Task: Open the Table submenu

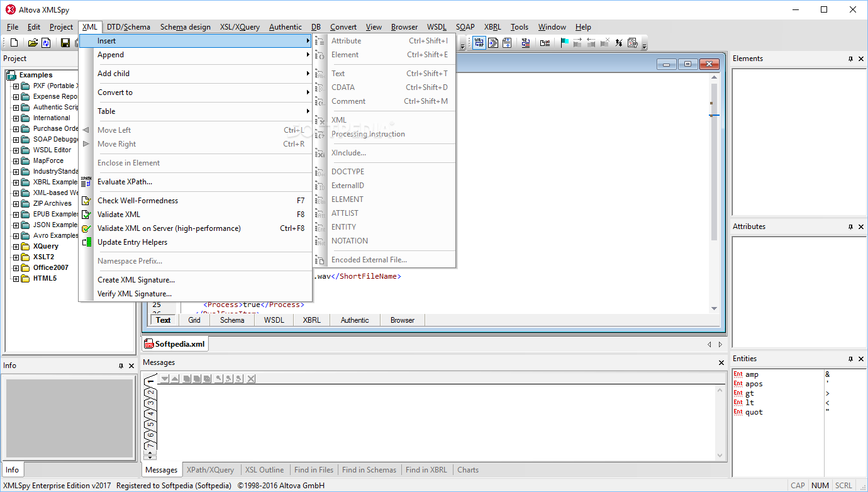Action: [196, 111]
